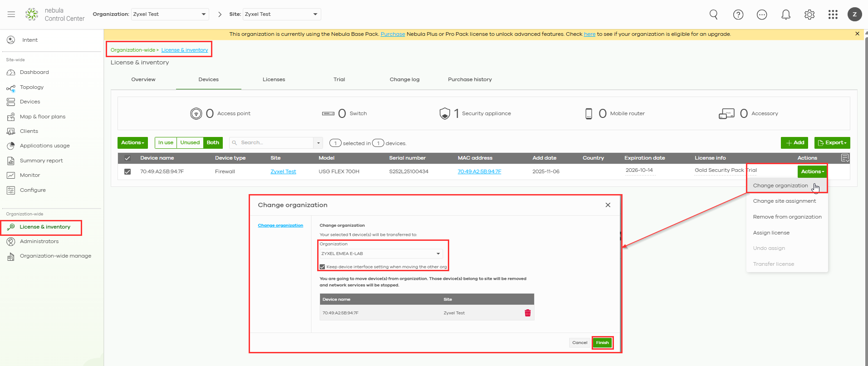868x366 pixels.
Task: Select the Both filter
Action: click(213, 143)
